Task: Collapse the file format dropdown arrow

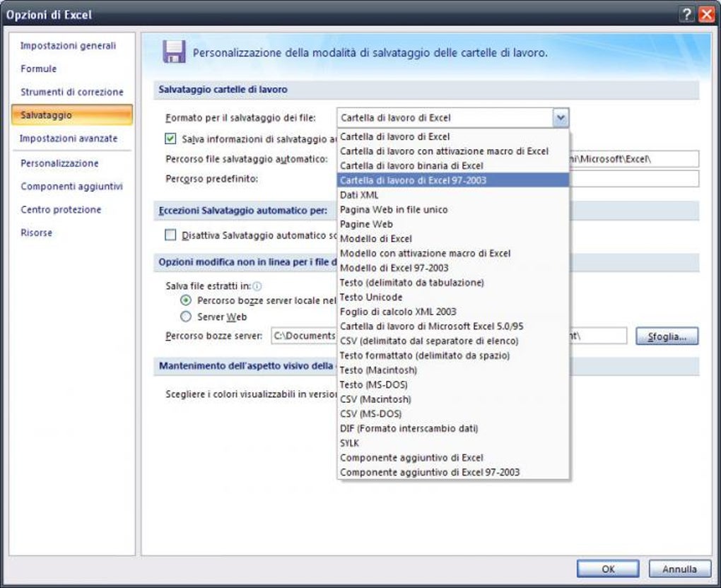Action: coord(561,118)
